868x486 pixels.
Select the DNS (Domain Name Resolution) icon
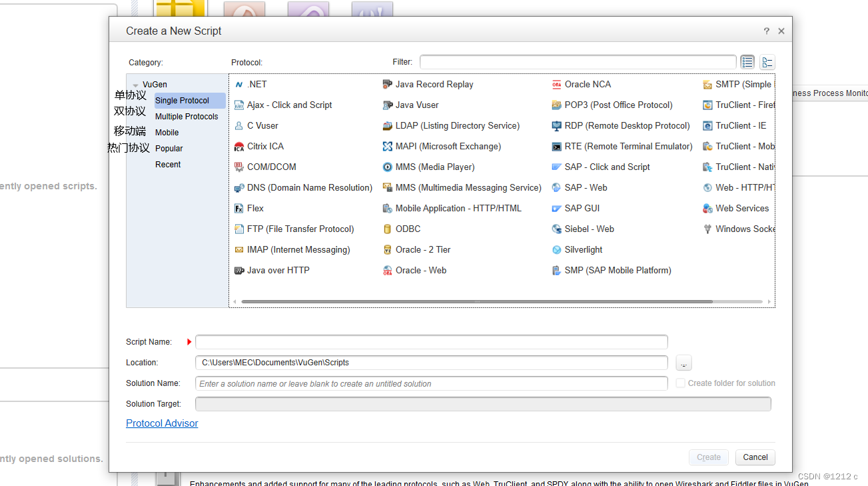(x=239, y=188)
